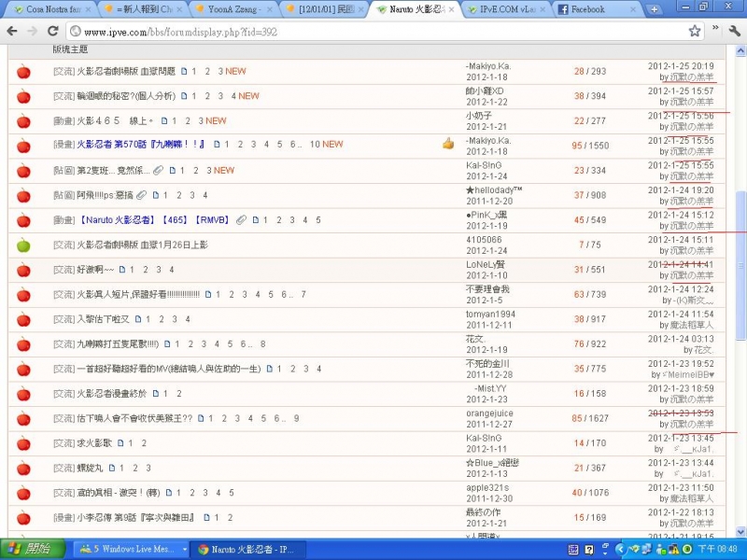The height and width of the screenshot is (560, 747).
Task: Click the thumbs-up icon on the 第570話 thread
Action: point(448,144)
